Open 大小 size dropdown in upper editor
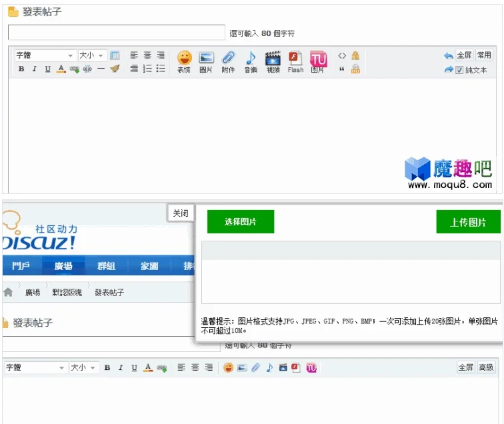The width and height of the screenshot is (504, 424). click(x=93, y=55)
